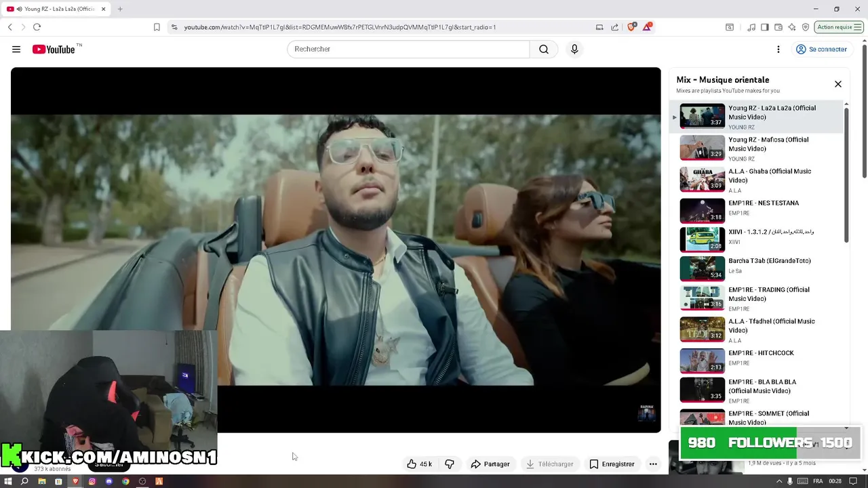
Task: Open Leo AI sparkle icon
Action: (x=792, y=27)
